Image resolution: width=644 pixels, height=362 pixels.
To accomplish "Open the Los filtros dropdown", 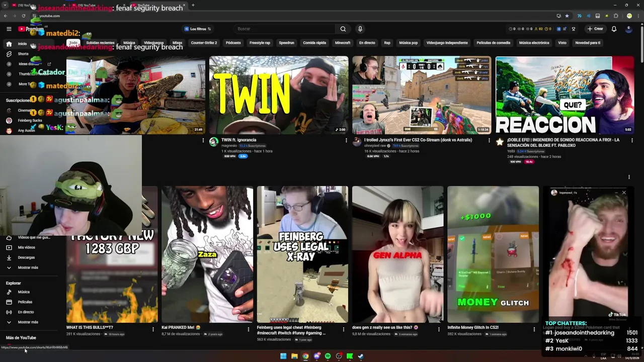I will click(198, 29).
